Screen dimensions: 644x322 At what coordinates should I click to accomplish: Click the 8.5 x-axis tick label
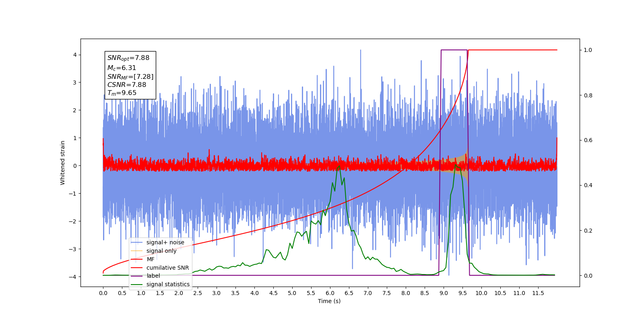pos(425,293)
